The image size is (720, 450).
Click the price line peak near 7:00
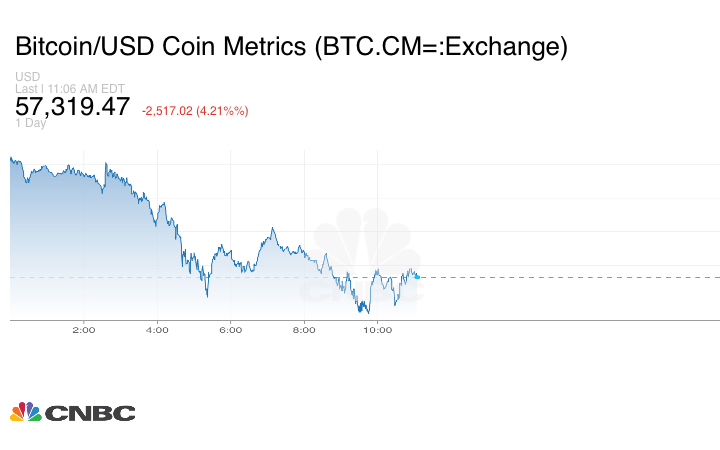click(272, 229)
